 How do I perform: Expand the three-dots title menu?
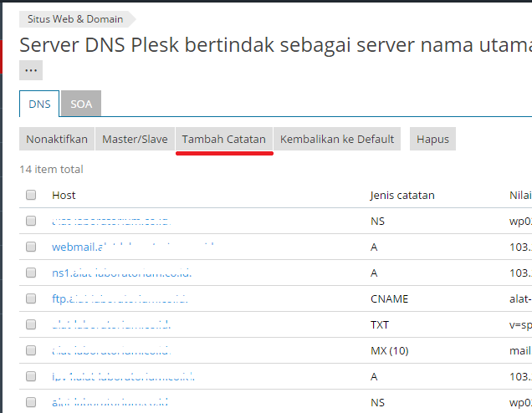(x=31, y=70)
